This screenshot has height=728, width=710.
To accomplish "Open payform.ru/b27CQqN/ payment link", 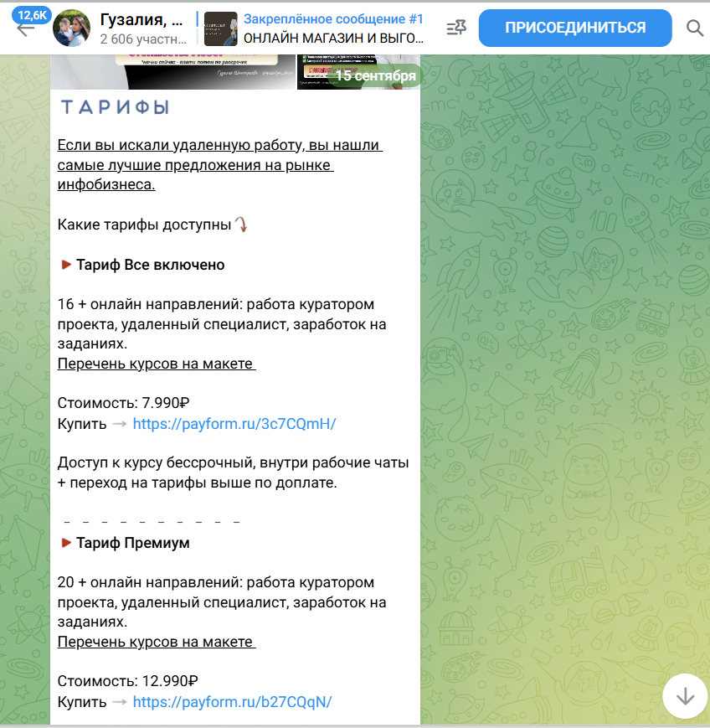I will pos(233,701).
